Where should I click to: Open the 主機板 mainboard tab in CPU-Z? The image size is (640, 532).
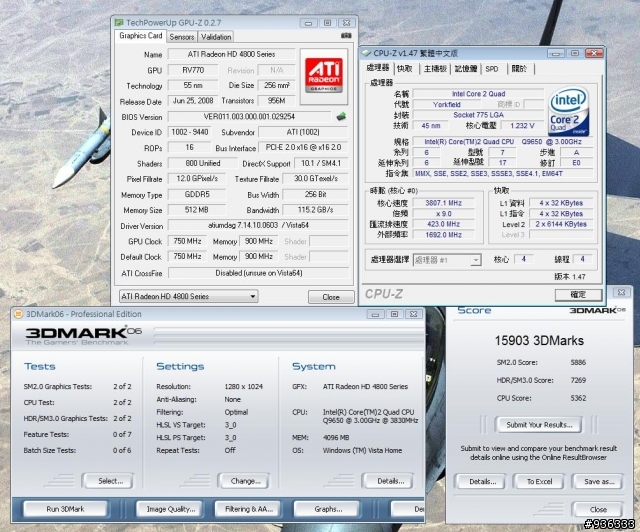pos(435,69)
